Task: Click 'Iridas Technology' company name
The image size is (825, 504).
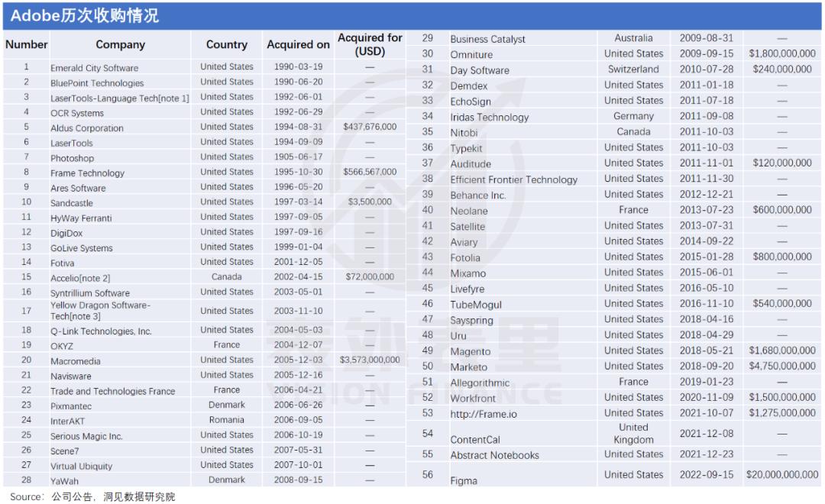Action: coord(490,118)
